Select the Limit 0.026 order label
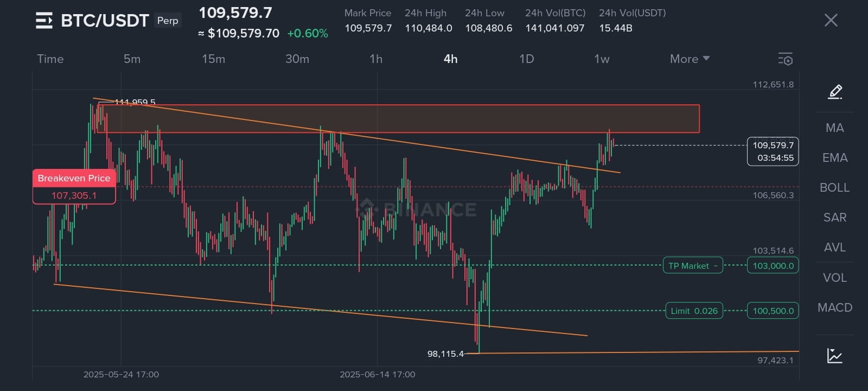 point(694,311)
